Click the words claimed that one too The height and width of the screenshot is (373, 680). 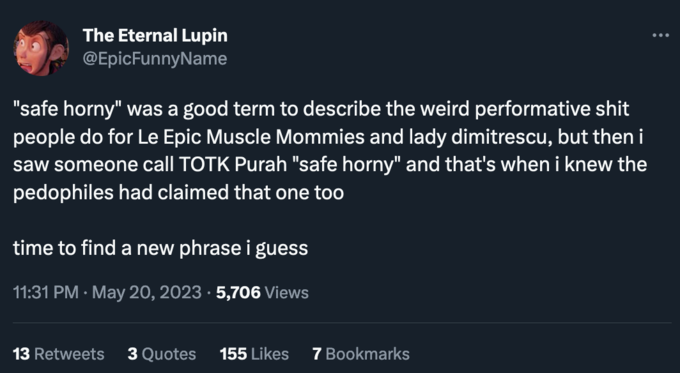click(251, 193)
